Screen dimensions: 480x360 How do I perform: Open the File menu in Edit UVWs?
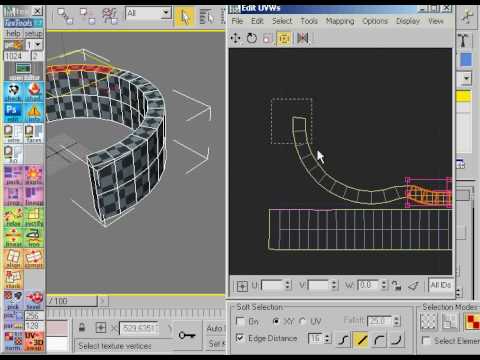pyautogui.click(x=237, y=21)
